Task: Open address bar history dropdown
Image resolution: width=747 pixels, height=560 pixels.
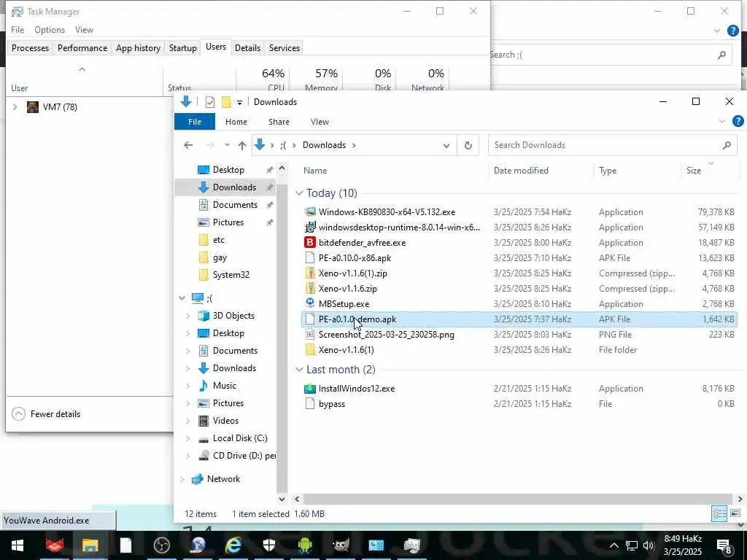Action: point(446,145)
